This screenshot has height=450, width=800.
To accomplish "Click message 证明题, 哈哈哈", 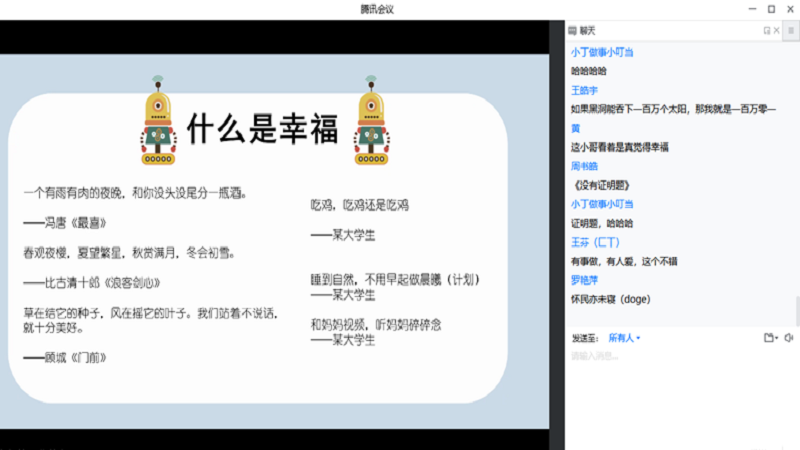I will coord(602,223).
